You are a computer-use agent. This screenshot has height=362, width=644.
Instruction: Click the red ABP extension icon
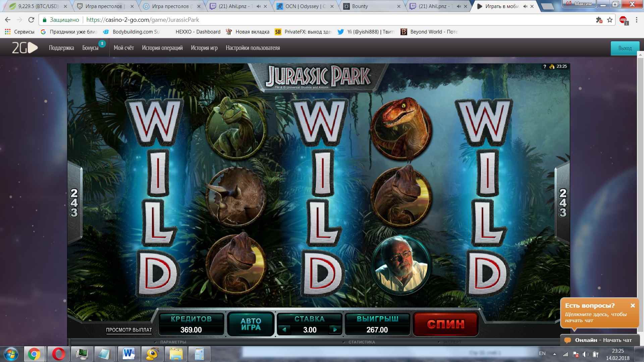click(x=624, y=20)
